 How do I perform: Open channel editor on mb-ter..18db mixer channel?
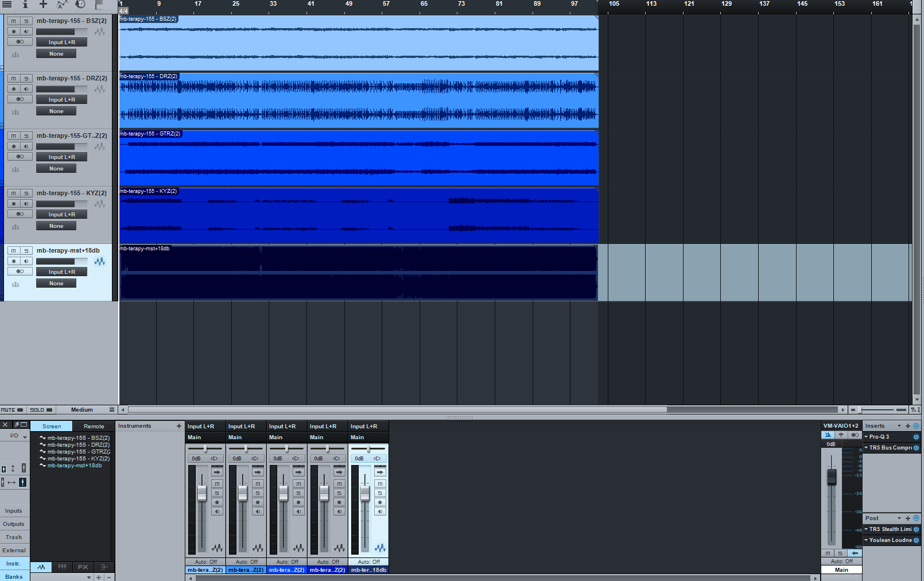point(380,548)
